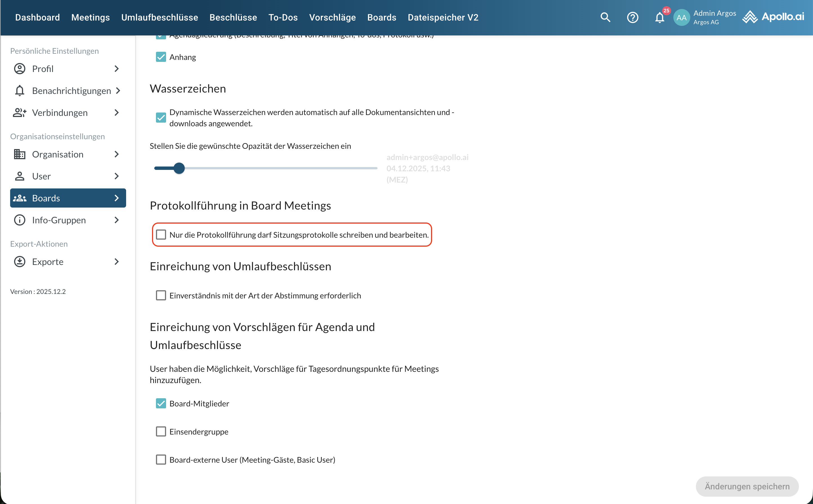This screenshot has width=813, height=504.
Task: Click the Profil person icon
Action: tap(20, 69)
